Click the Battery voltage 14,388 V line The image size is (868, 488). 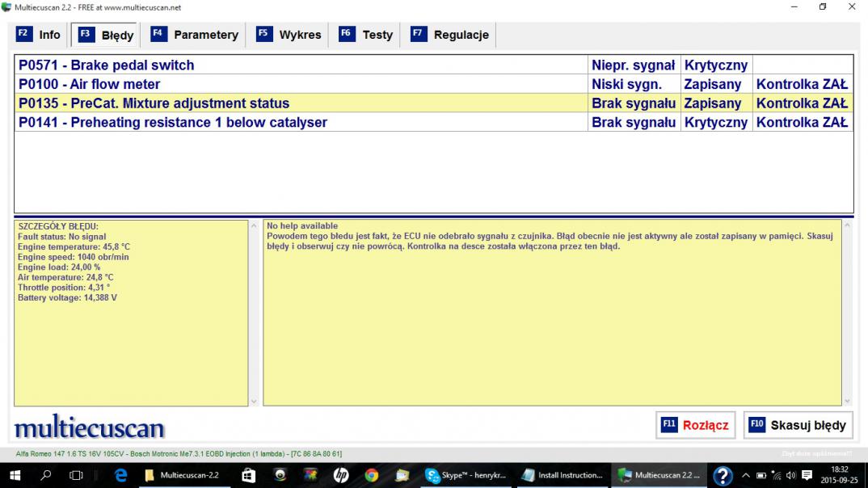pos(67,297)
